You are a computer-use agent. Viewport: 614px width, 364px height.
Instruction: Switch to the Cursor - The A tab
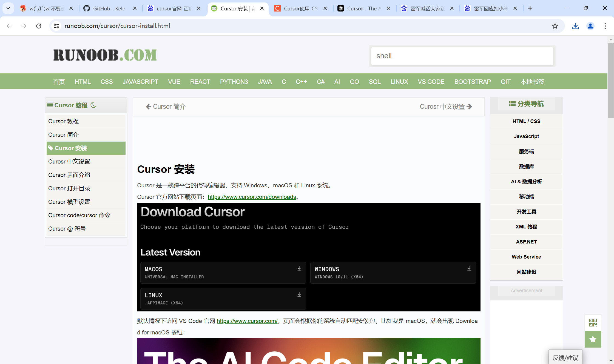click(364, 8)
